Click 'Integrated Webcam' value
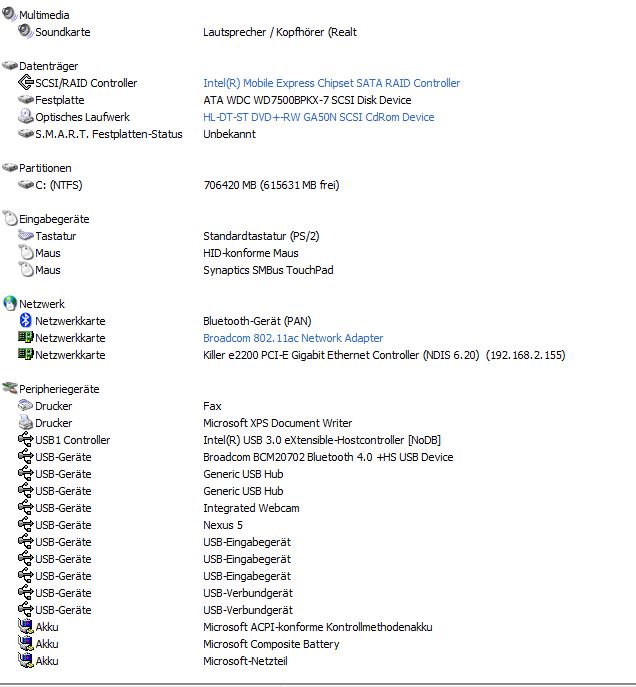This screenshot has height=687, width=636. [251, 508]
